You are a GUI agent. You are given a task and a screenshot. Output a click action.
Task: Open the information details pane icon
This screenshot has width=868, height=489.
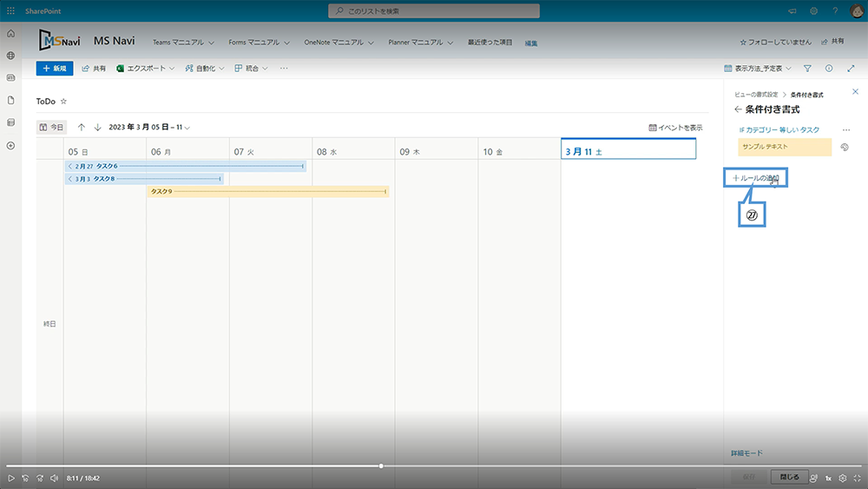pos(829,68)
